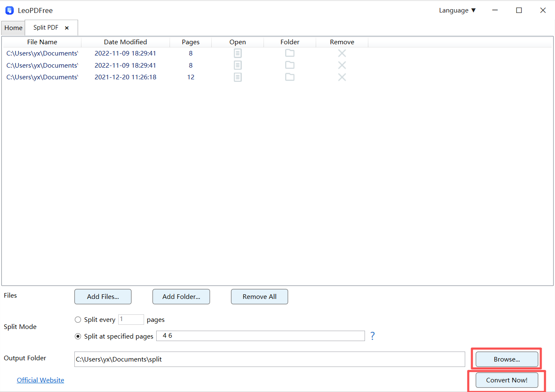The image size is (555, 392).
Task: Clear the list with Remove All
Action: click(x=259, y=297)
